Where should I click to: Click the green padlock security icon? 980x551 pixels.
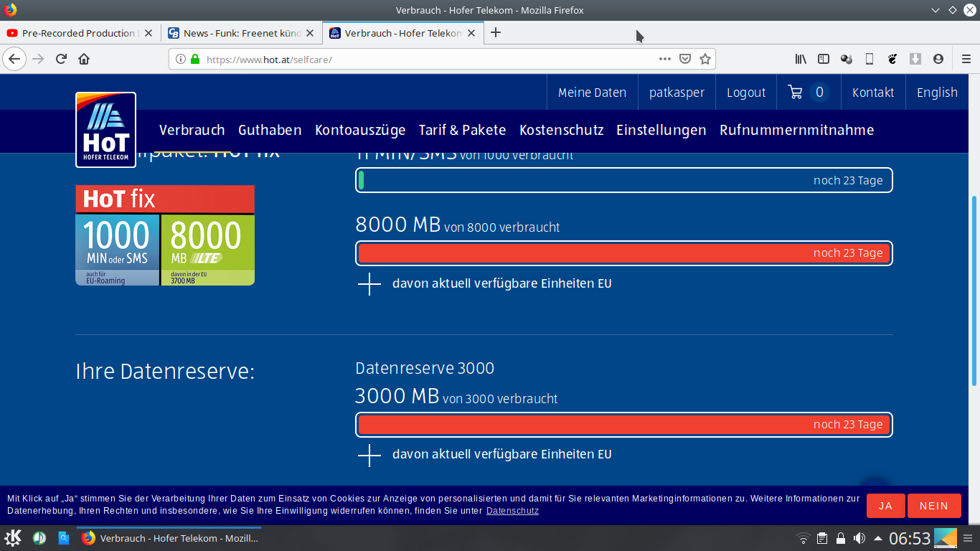194,59
